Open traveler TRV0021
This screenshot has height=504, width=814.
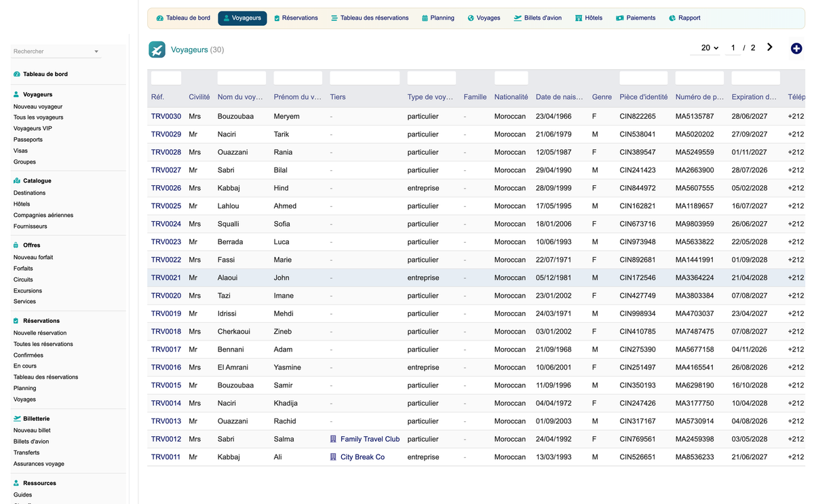click(x=166, y=278)
